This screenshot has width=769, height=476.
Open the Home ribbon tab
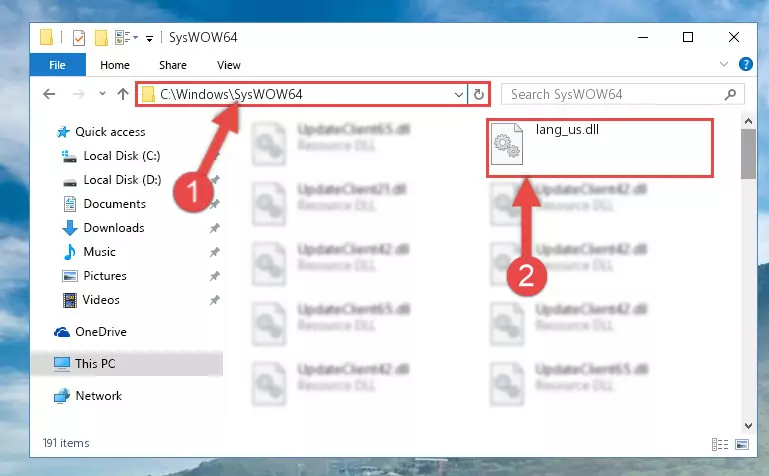pyautogui.click(x=115, y=65)
